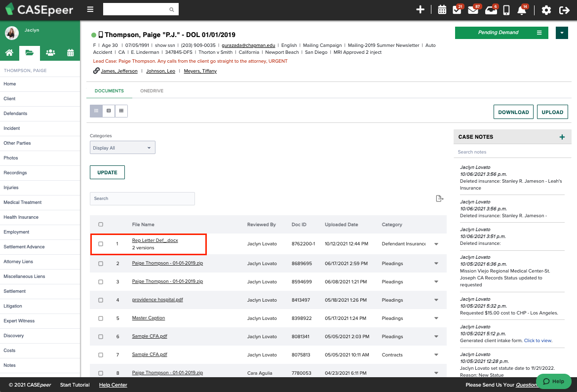Screen dimensions: 577x392
Task: Open the Display All categories dropdown
Action: point(122,147)
